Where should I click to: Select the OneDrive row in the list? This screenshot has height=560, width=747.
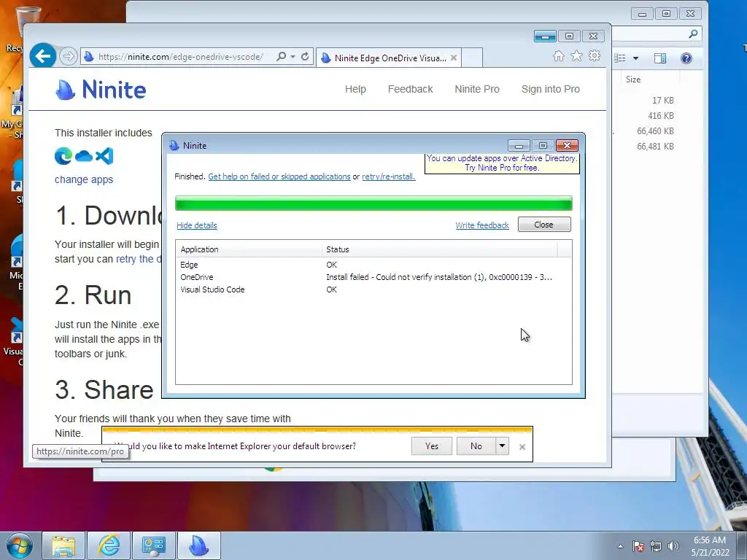pyautogui.click(x=373, y=277)
